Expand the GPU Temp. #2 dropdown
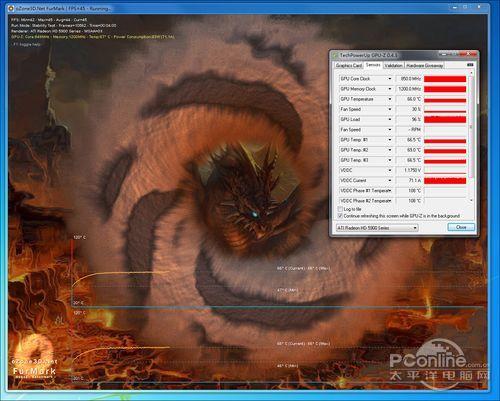Image resolution: width=500 pixels, height=401 pixels. (x=389, y=150)
